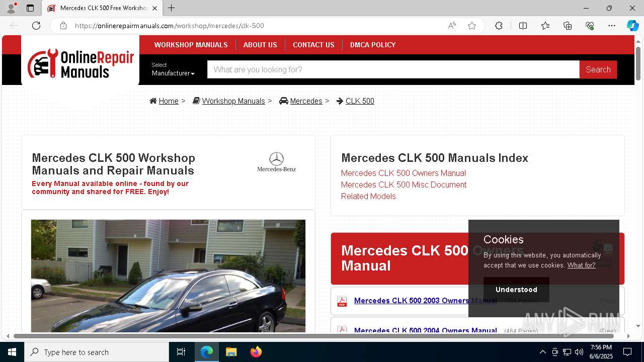
Task: Open a new browser tab
Action: [x=172, y=8]
